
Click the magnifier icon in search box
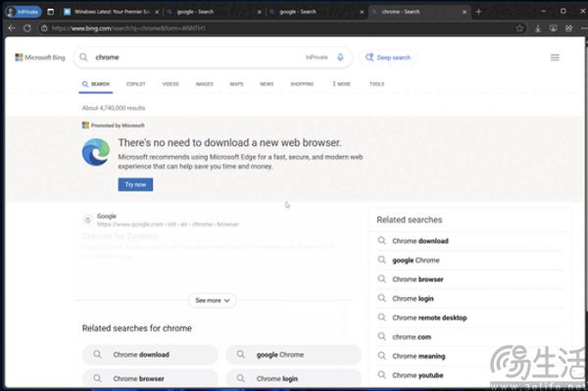pos(83,57)
